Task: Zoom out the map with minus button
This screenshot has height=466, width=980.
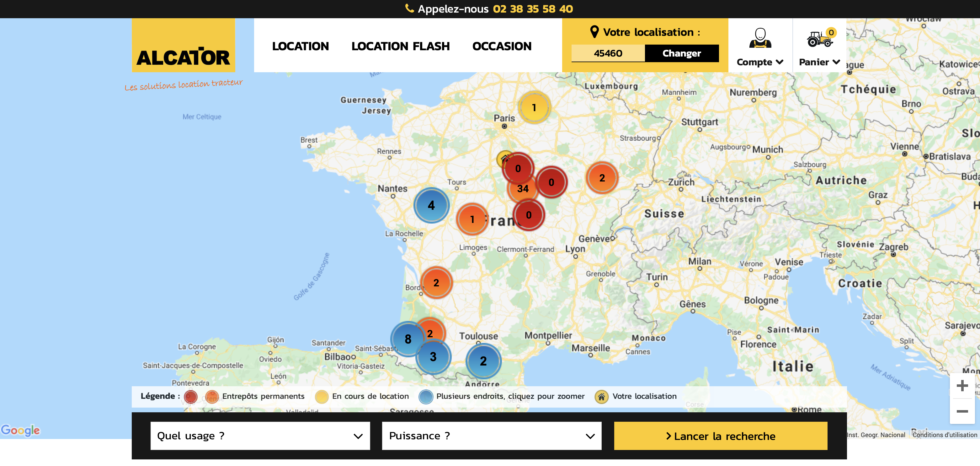Action: pos(962,411)
